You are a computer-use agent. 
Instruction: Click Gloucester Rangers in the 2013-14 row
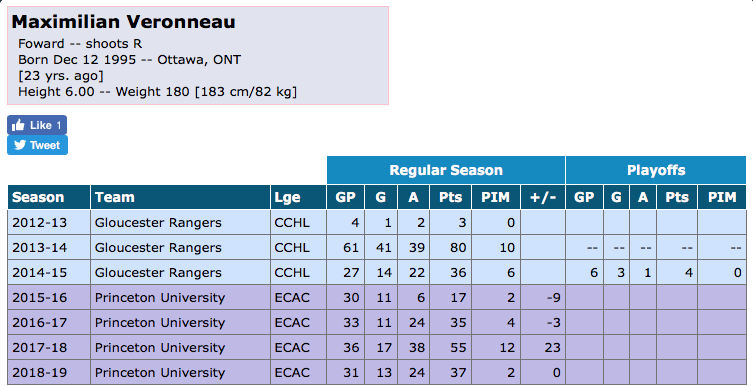[158, 248]
